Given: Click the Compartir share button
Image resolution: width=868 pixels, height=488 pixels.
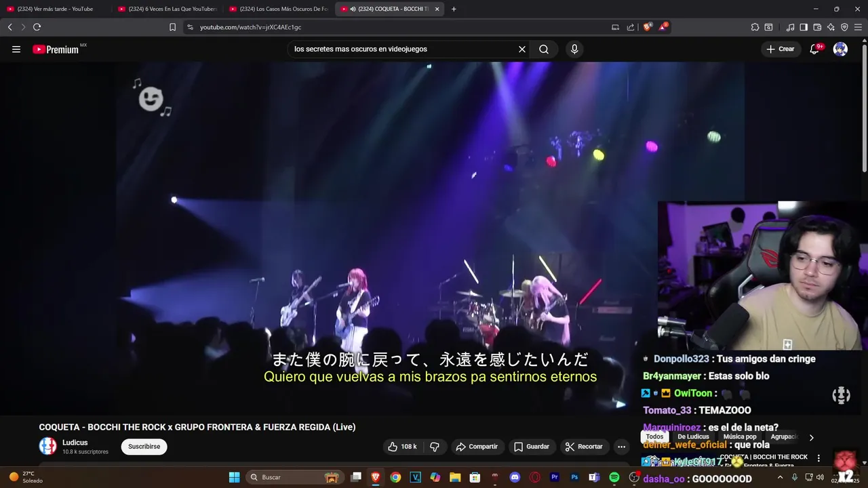Looking at the screenshot, I should coord(477,447).
